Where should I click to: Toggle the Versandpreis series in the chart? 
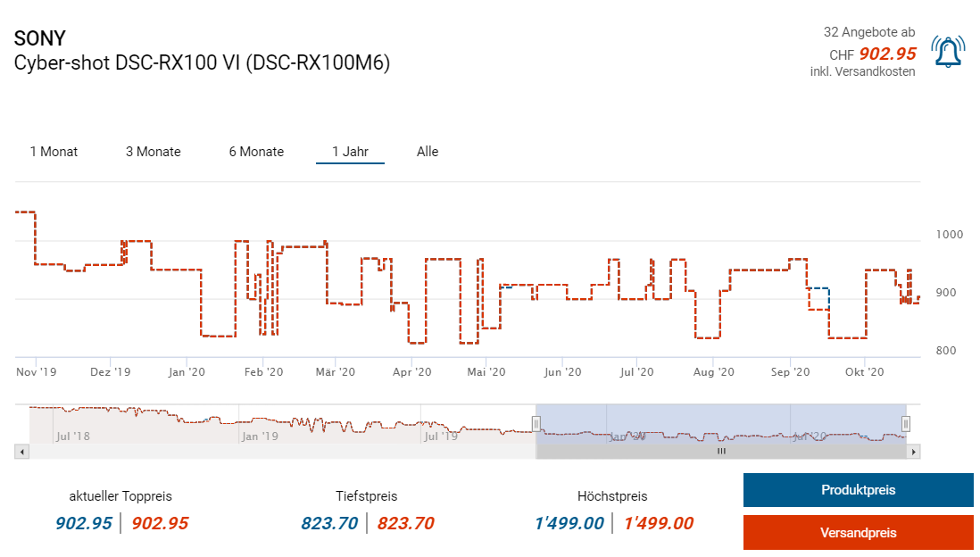858,533
